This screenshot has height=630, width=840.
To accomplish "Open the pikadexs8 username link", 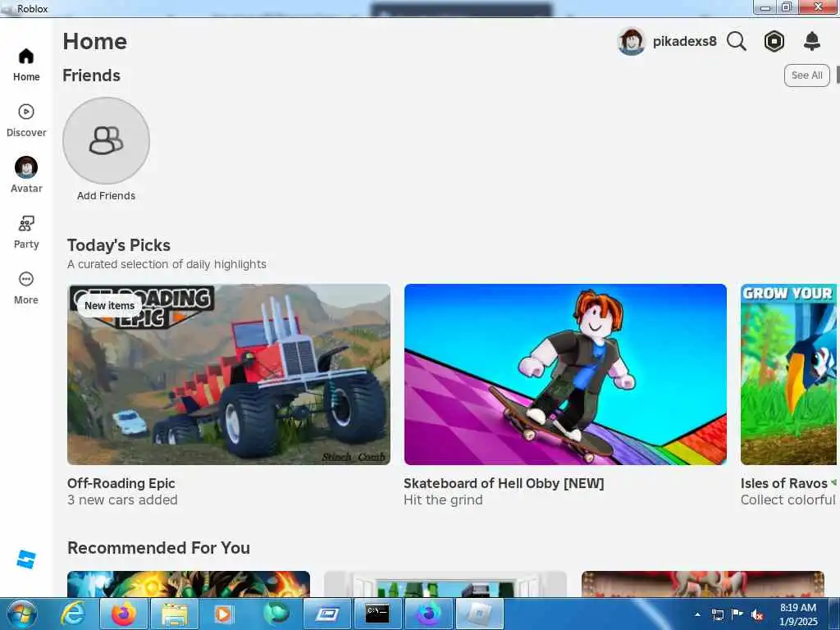I will [684, 41].
